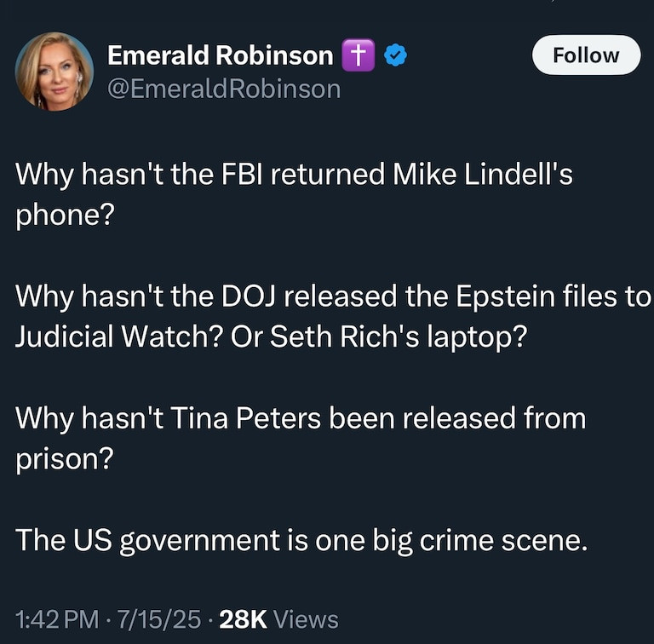
Task: Click the word "prison?" in the tweet
Action: (65, 459)
